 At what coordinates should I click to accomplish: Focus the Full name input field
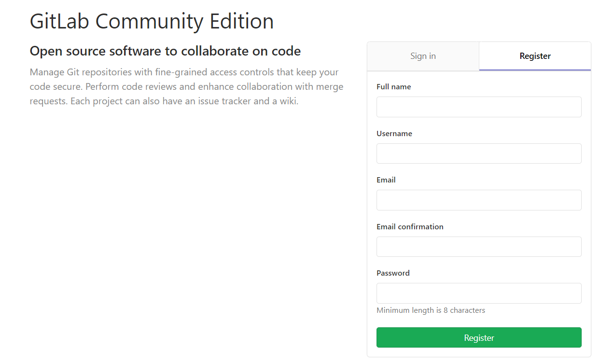[x=479, y=107]
